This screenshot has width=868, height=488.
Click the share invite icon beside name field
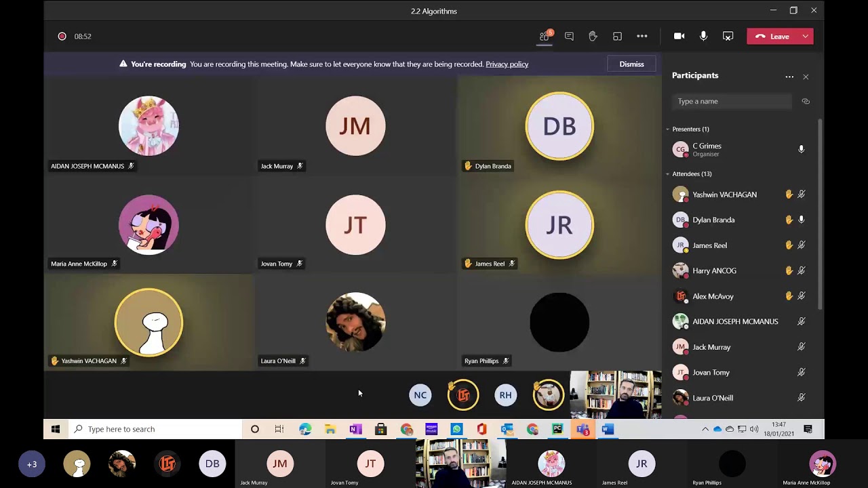click(806, 102)
